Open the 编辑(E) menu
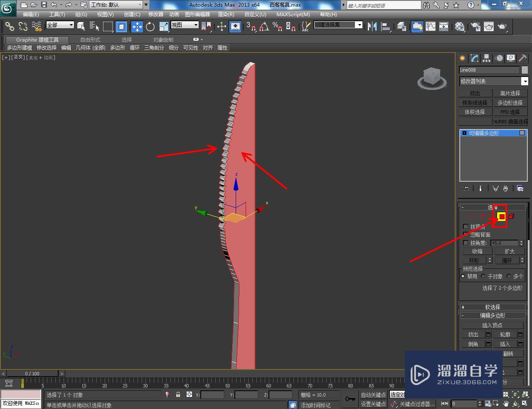532x409 pixels. click(31, 15)
